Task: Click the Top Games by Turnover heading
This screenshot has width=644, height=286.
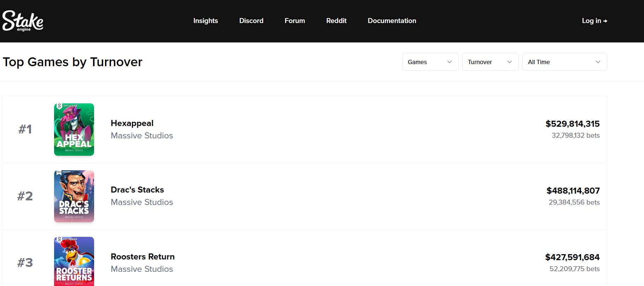Action: pyautogui.click(x=72, y=62)
